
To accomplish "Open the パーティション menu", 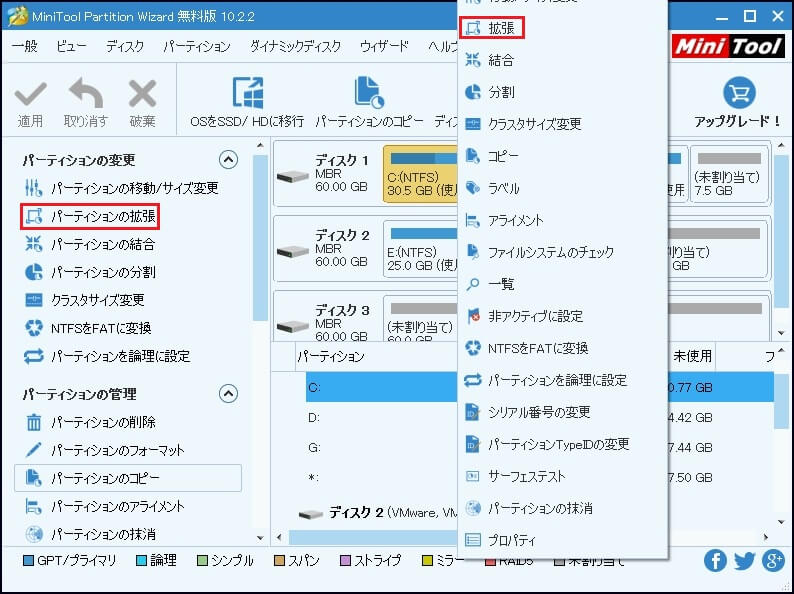I will [x=197, y=47].
